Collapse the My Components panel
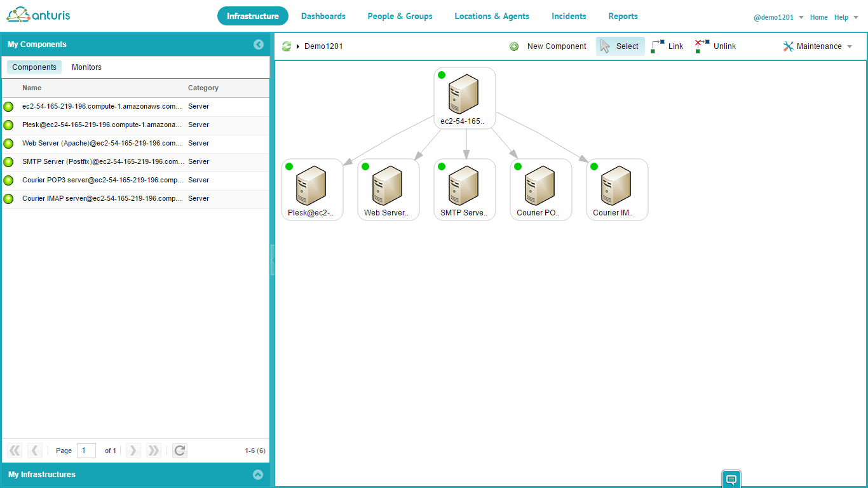Screen dimensions: 868x488 click(x=258, y=44)
